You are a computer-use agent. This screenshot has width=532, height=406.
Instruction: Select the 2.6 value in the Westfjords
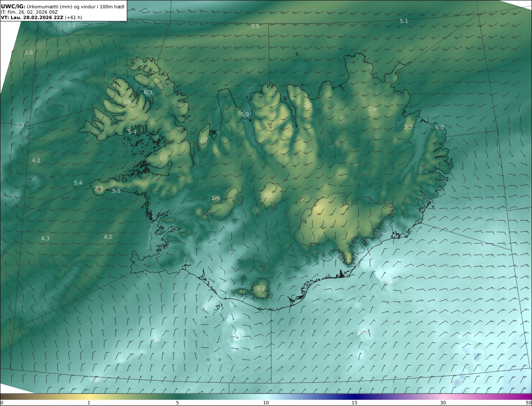(x=127, y=102)
